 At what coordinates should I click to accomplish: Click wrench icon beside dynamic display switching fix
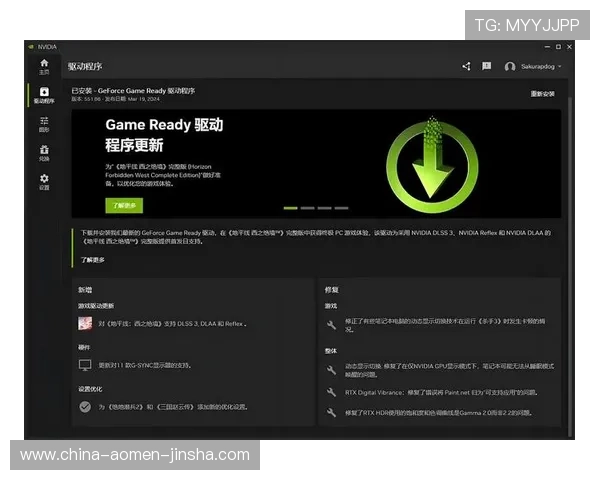pyautogui.click(x=331, y=370)
